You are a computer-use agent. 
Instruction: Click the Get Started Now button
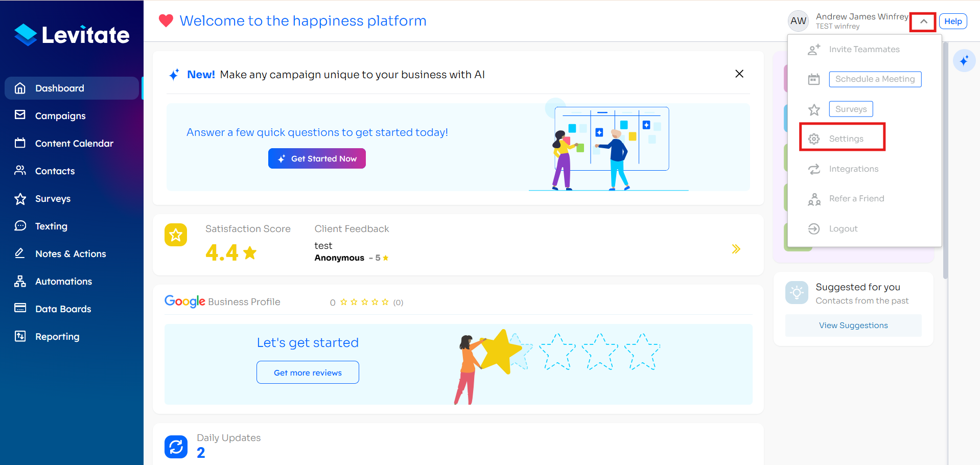click(x=317, y=158)
